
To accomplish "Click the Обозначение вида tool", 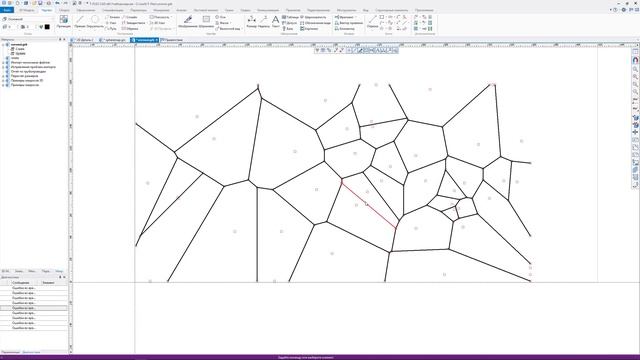I will pos(315,23).
